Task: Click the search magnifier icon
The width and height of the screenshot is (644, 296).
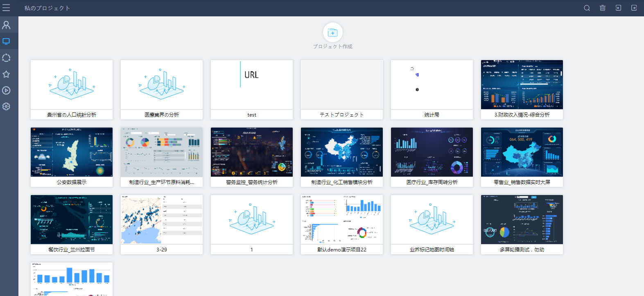Action: coord(587,8)
